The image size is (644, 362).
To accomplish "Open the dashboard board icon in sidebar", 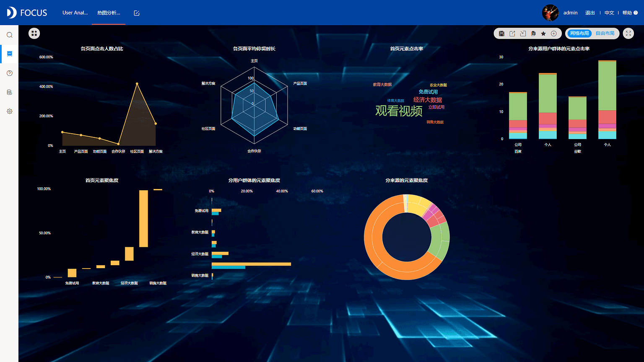I will 9,54.
